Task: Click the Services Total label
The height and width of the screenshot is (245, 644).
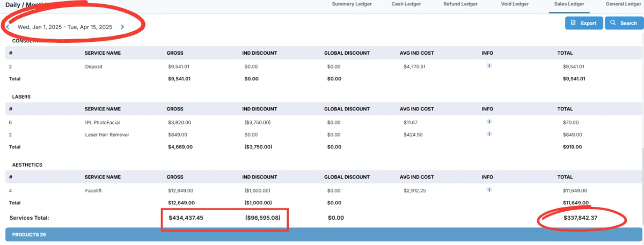Action: 29,218
